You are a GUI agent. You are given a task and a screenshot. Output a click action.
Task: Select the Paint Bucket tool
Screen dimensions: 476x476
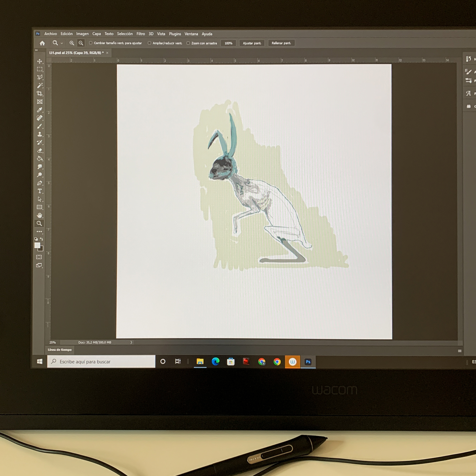40,159
